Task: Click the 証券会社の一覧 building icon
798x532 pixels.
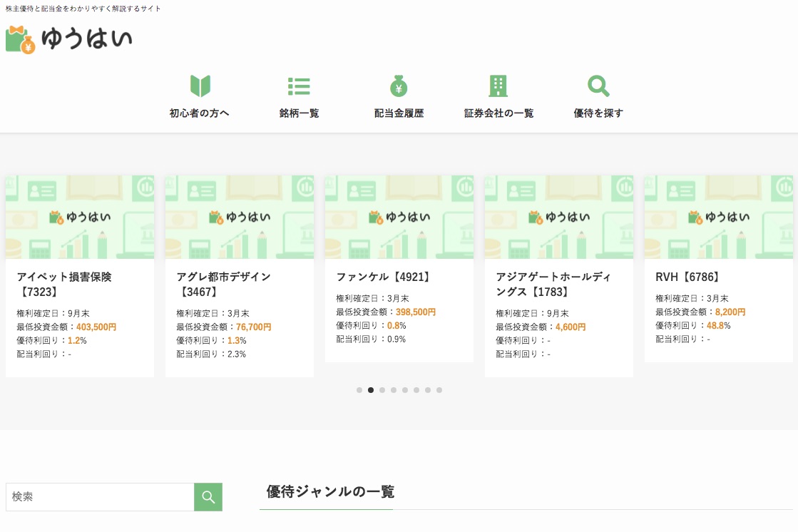Action: pyautogui.click(x=498, y=86)
